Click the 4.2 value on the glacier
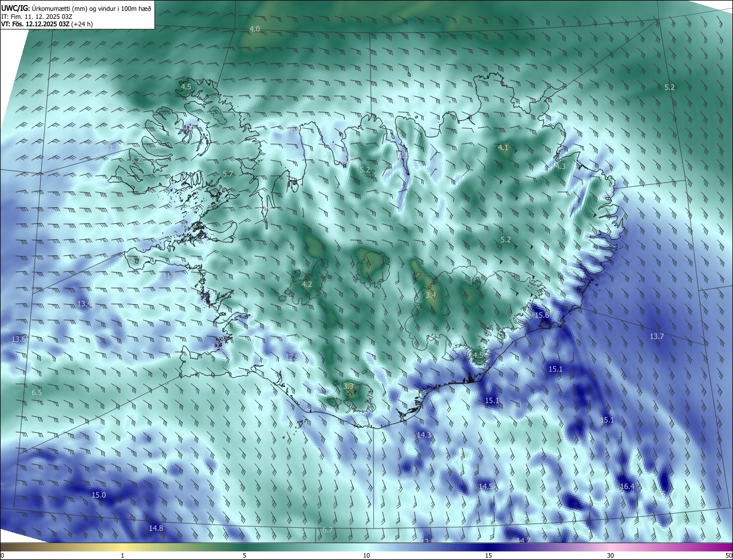 306,284
